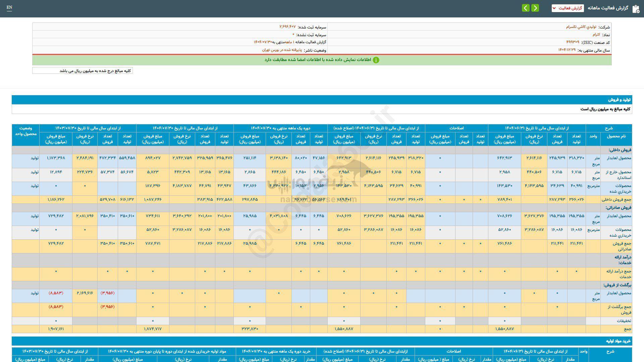Click the شرح column header

(x=609, y=128)
